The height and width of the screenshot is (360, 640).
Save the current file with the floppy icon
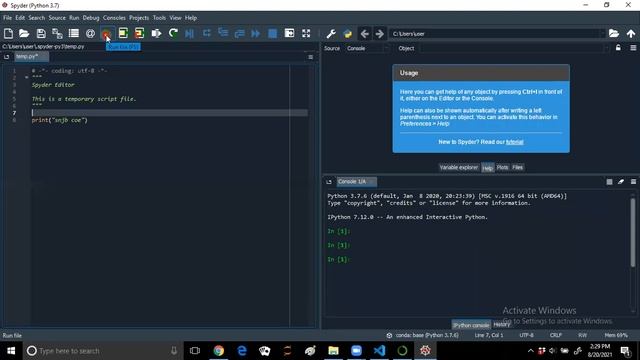click(41, 33)
